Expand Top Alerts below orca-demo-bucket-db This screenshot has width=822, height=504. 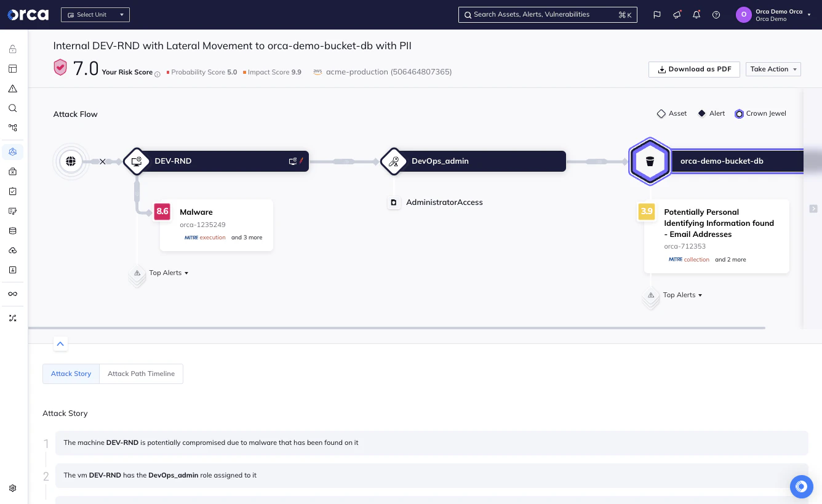(682, 295)
